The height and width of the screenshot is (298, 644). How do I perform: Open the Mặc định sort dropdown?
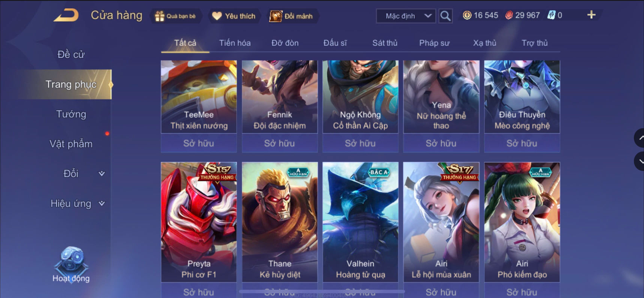point(406,16)
